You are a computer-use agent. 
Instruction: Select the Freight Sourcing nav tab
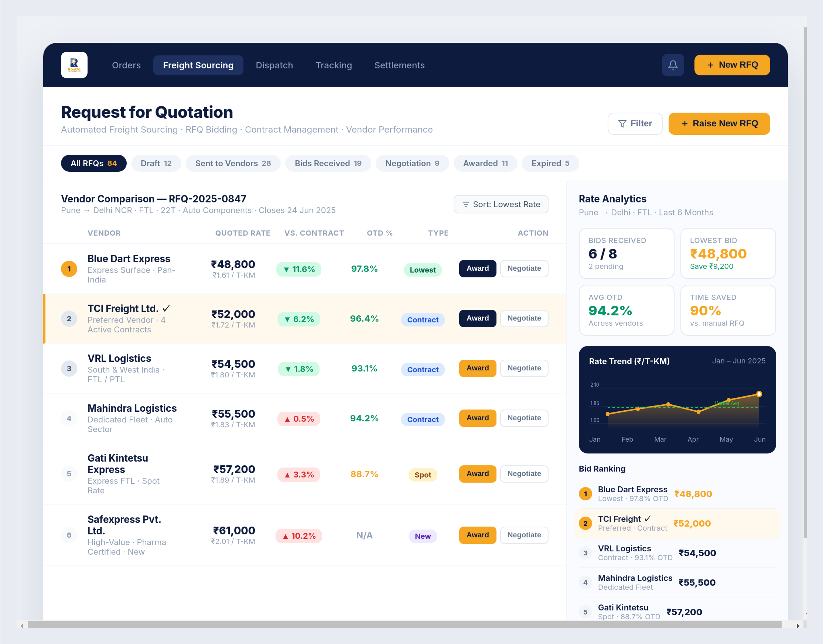198,65
